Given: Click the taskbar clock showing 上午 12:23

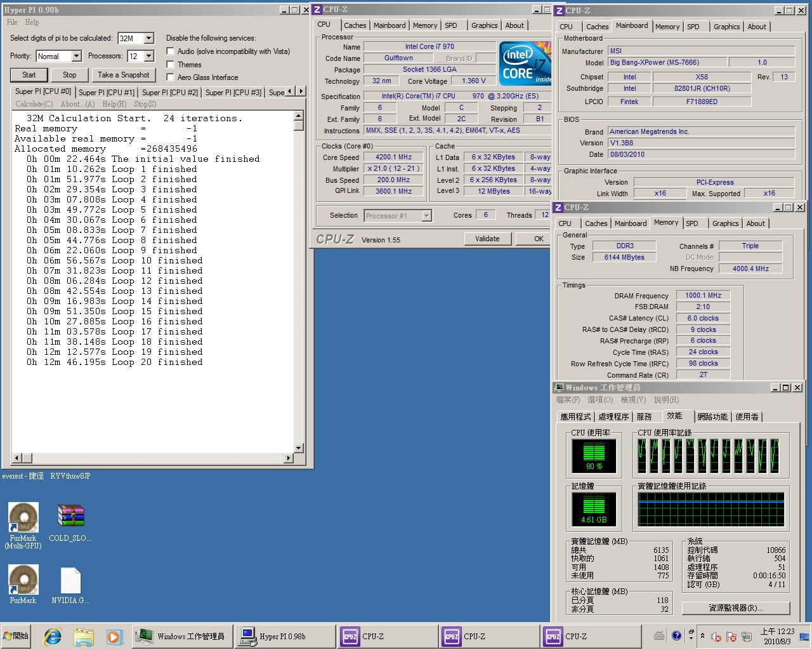Looking at the screenshot, I should [x=778, y=636].
